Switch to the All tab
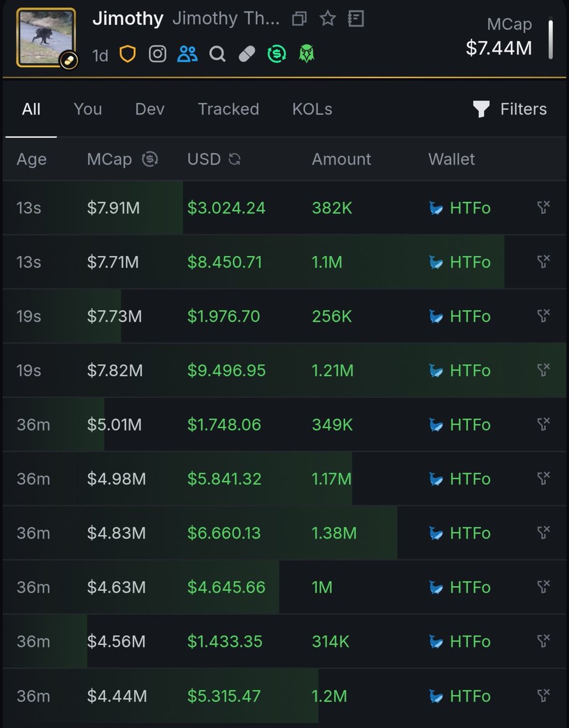The height and width of the screenshot is (728, 569). point(31,109)
